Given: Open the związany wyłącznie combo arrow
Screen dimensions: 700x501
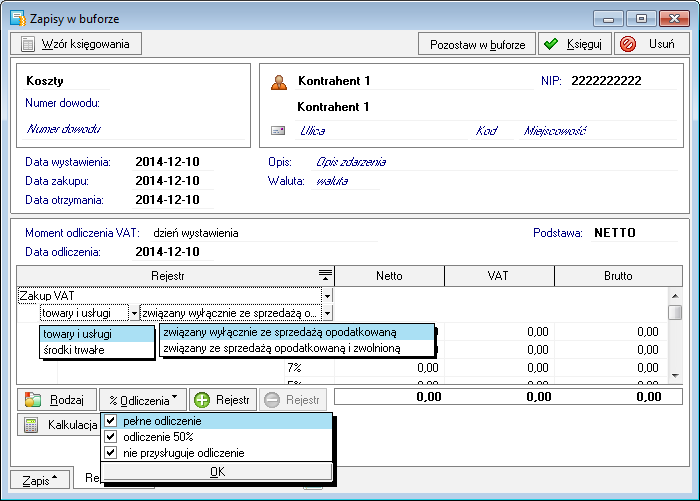Looking at the screenshot, I should tap(327, 313).
